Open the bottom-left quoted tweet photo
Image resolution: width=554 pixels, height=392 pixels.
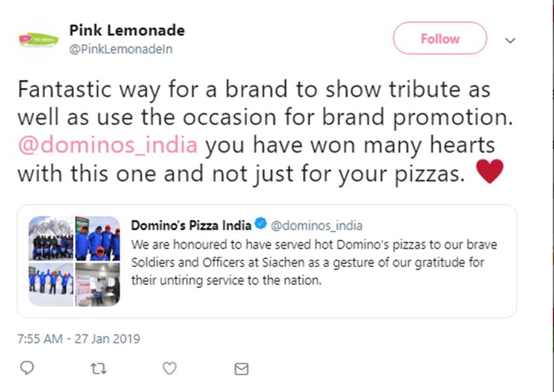tap(51, 284)
